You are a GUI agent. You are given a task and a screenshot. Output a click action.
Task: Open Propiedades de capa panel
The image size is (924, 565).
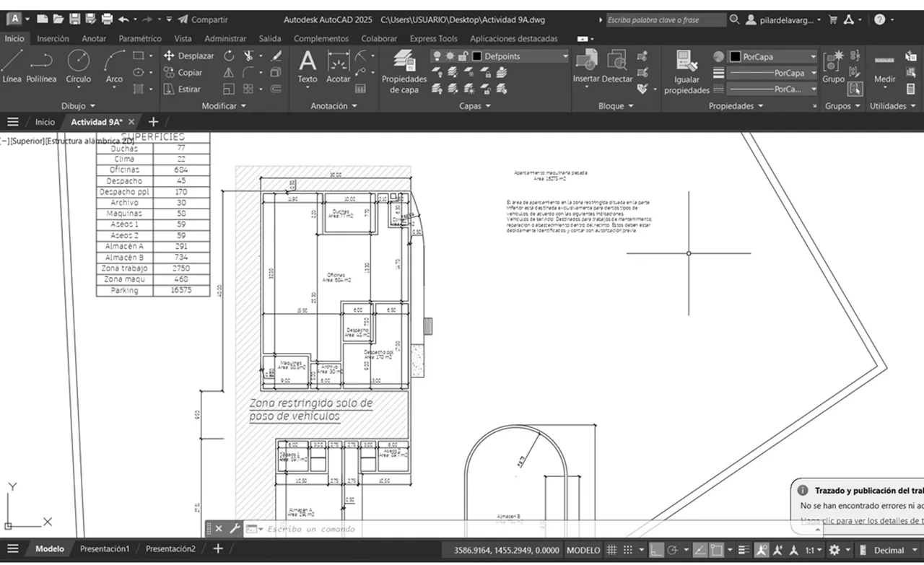pos(404,72)
